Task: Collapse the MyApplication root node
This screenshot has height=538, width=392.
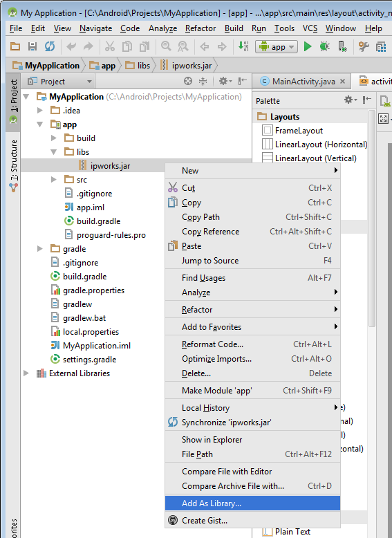Action: pyautogui.click(x=26, y=97)
